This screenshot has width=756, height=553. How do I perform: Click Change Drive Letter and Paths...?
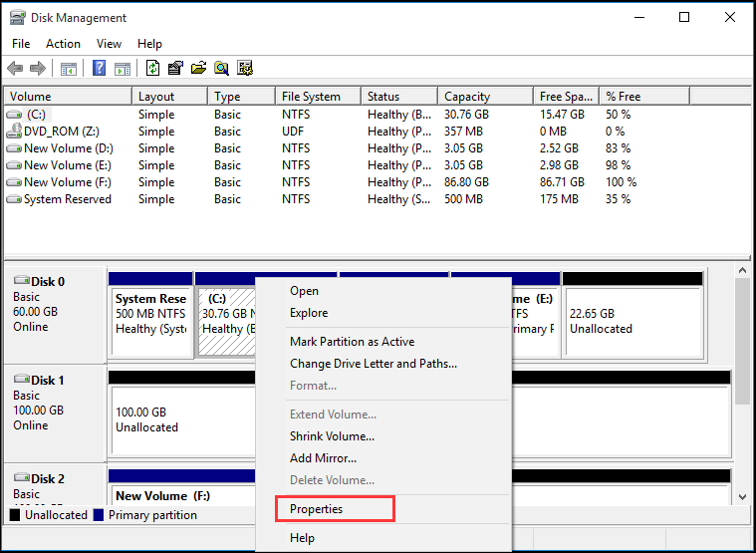(x=373, y=364)
